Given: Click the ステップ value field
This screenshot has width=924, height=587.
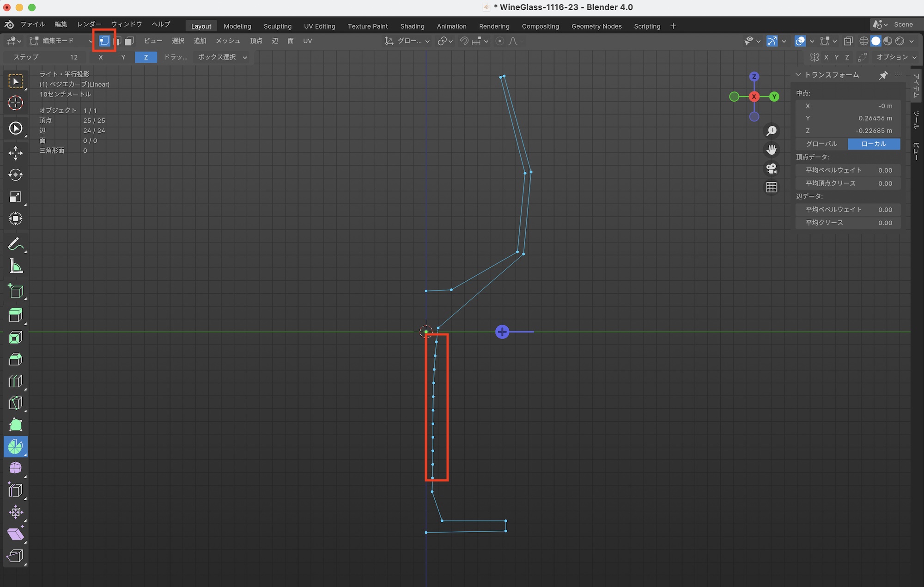Looking at the screenshot, I should (x=45, y=57).
